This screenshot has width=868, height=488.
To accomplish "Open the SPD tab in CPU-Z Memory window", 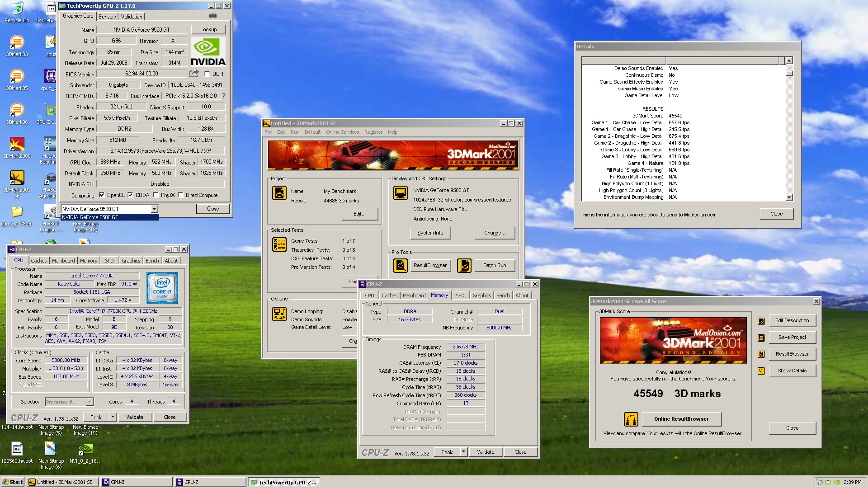I will point(460,296).
